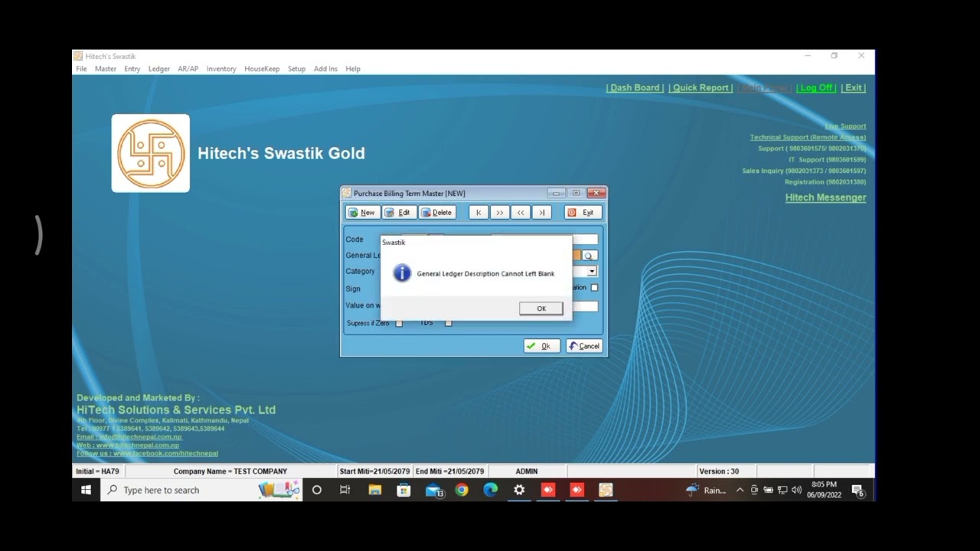Viewport: 980px width, 551px height.
Task: Open the Quick Report link
Action: click(x=701, y=88)
